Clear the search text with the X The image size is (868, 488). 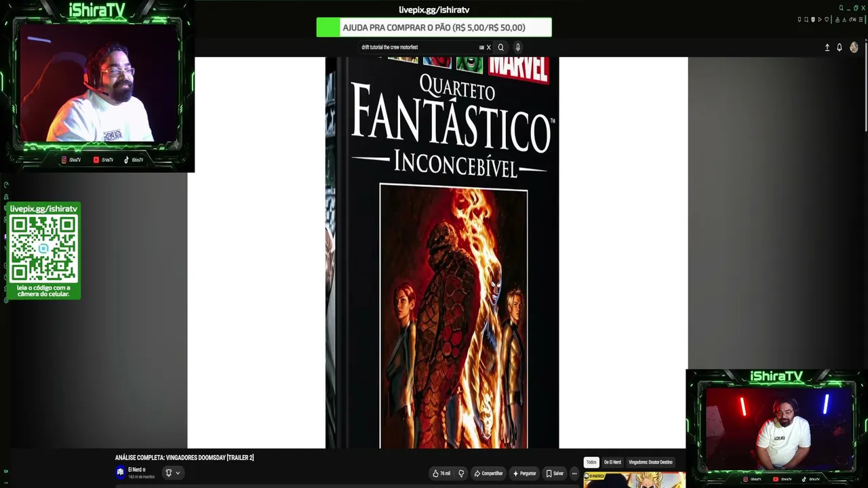(x=488, y=47)
